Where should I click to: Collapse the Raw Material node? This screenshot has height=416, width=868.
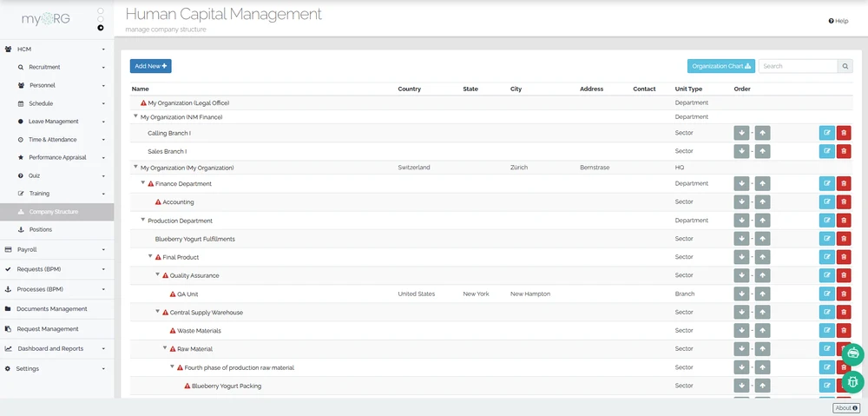click(x=165, y=348)
